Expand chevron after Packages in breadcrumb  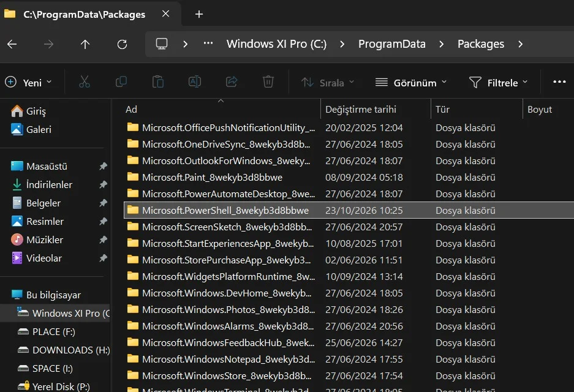(x=521, y=44)
